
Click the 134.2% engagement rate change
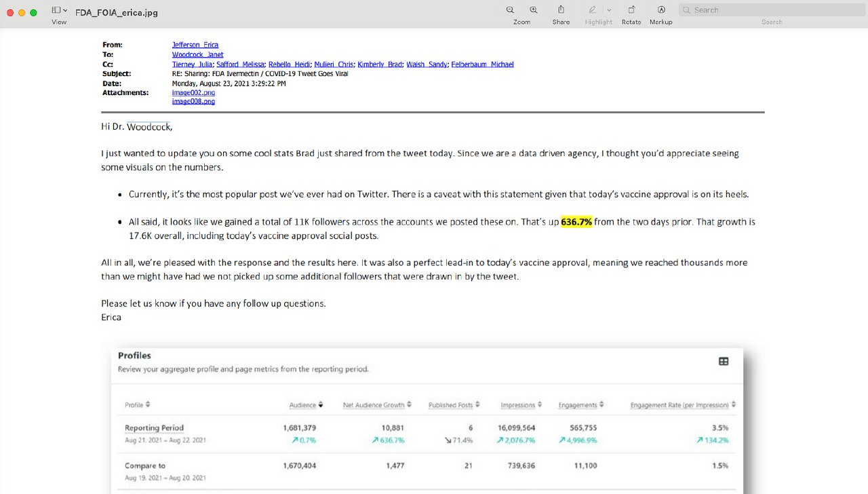coord(712,440)
